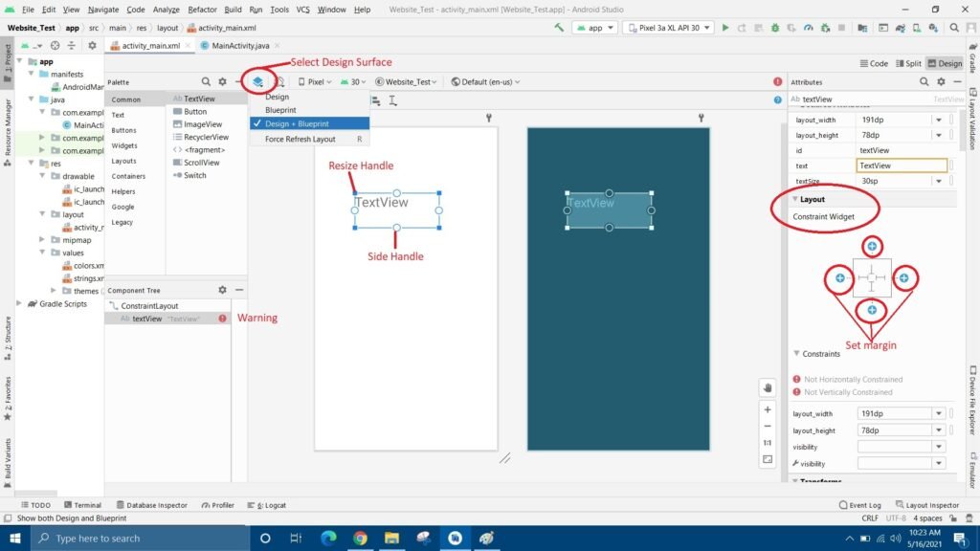Open Palette settings gear
This screenshot has width=980, height=551.
(x=222, y=82)
